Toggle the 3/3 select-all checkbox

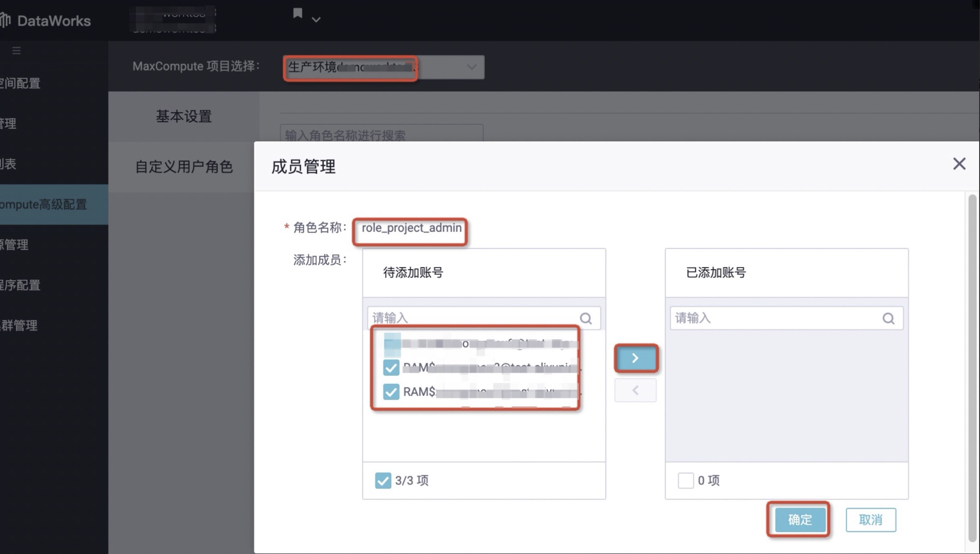383,480
